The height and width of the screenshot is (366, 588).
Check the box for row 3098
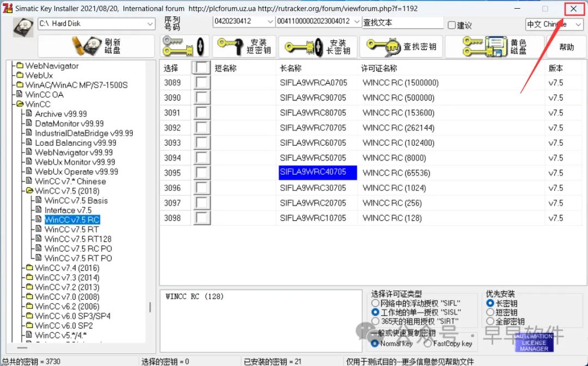click(x=201, y=218)
